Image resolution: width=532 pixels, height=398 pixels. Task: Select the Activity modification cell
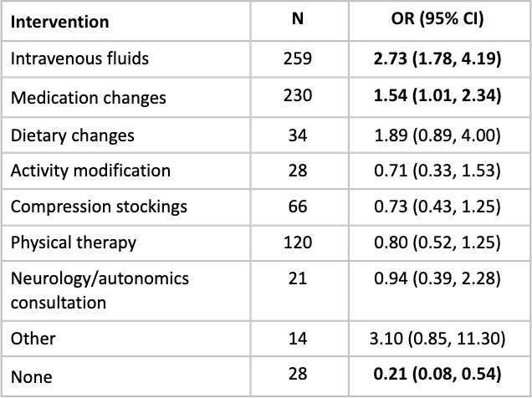pos(90,171)
